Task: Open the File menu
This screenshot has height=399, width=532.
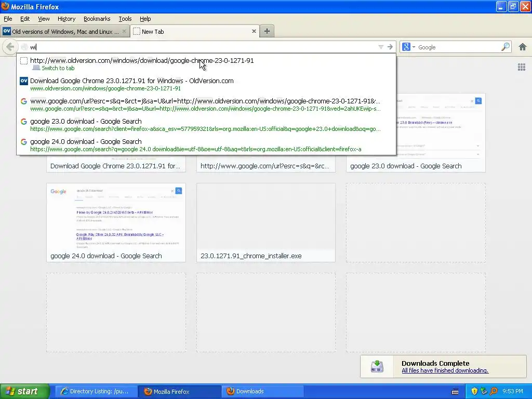Action: (8, 19)
